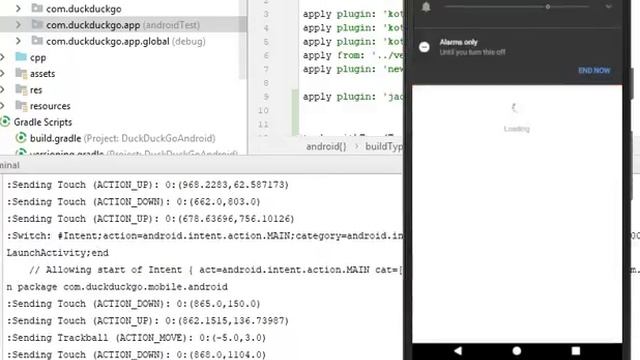The image size is (640, 360).
Task: Select the assets tree item label
Action: pyautogui.click(x=42, y=74)
